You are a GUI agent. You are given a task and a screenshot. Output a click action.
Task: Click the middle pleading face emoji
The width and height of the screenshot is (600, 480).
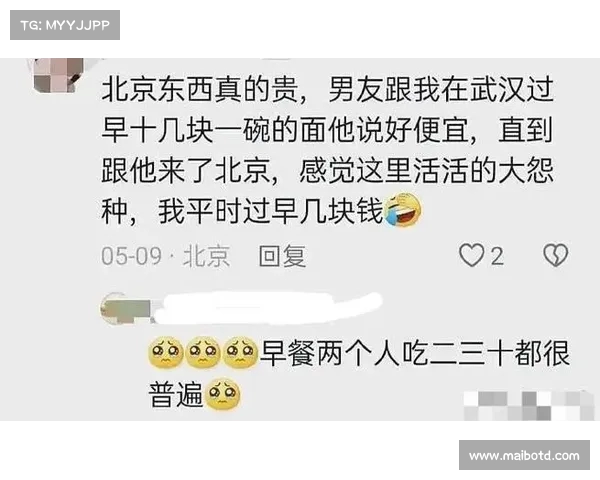click(x=203, y=353)
